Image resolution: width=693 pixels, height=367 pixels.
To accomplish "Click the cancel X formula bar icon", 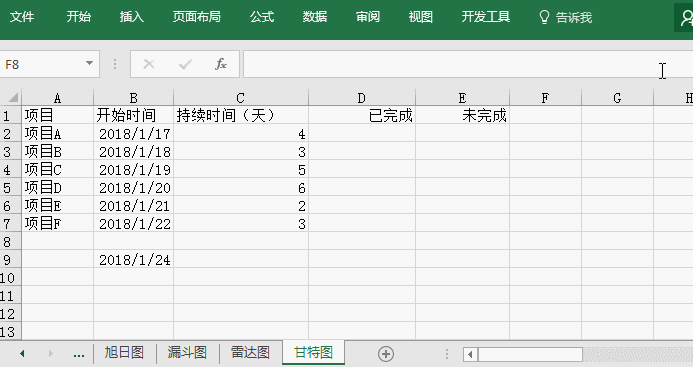I will (x=149, y=65).
